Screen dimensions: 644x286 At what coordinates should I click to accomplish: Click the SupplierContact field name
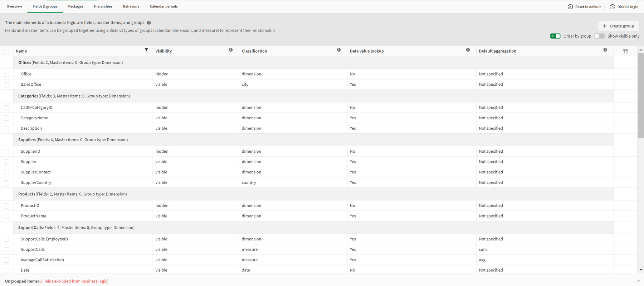coord(36,172)
